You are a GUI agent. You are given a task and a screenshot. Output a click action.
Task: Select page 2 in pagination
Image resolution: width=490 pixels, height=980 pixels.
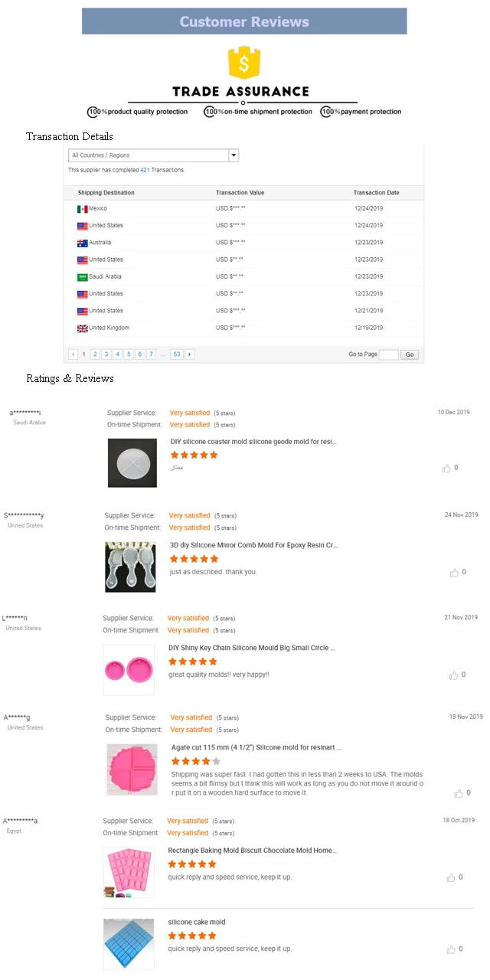pos(95,354)
